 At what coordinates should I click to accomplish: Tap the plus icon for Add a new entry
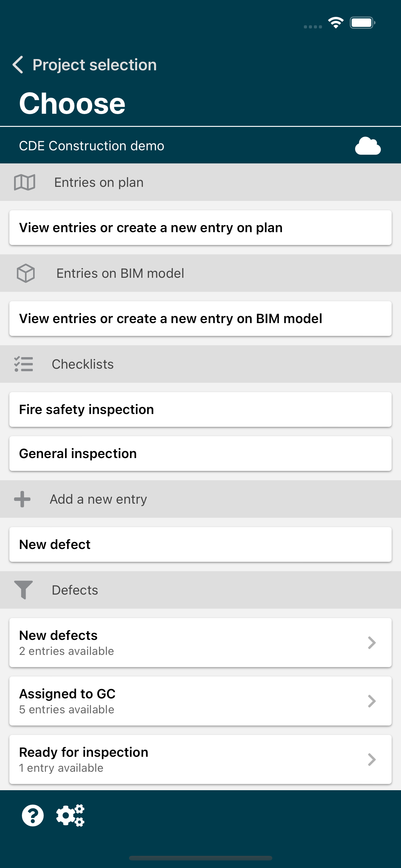pyautogui.click(x=22, y=499)
